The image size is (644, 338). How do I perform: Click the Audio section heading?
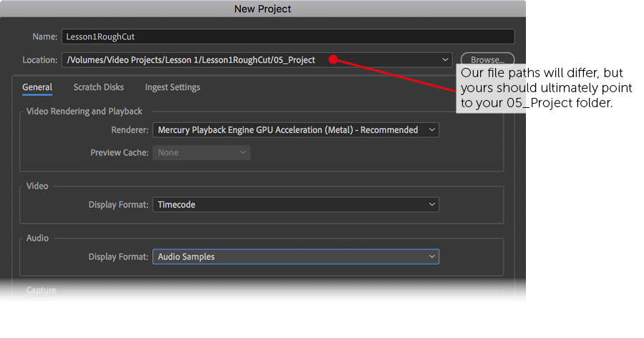(x=37, y=238)
